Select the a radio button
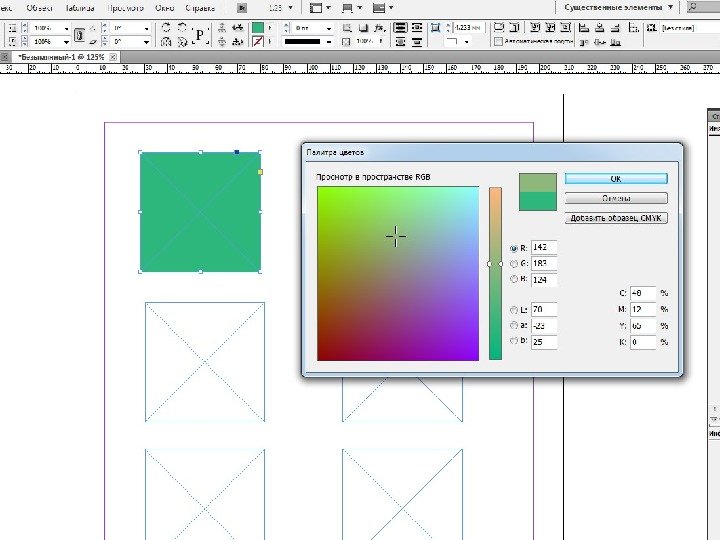This screenshot has width=720, height=540. [x=514, y=325]
